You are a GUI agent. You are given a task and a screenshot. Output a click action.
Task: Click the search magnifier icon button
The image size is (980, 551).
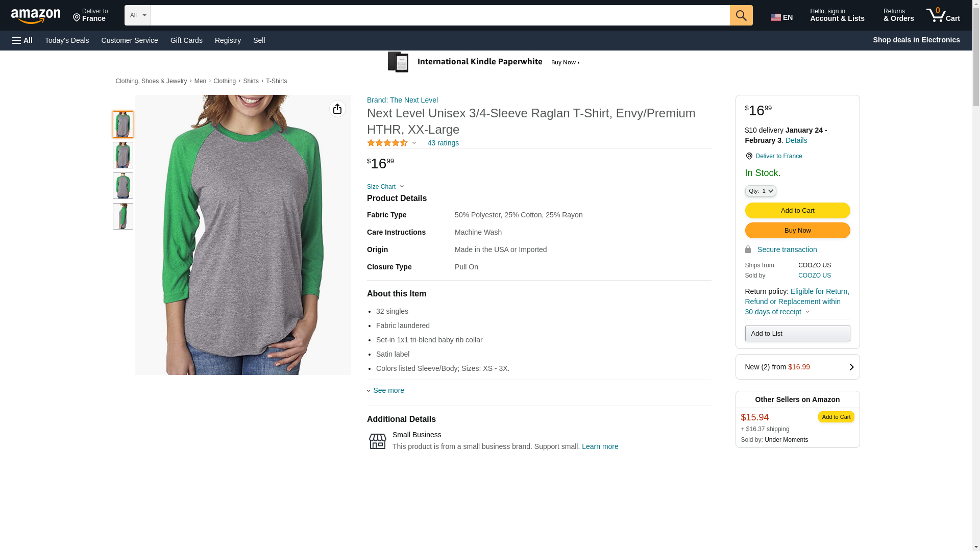[741, 15]
